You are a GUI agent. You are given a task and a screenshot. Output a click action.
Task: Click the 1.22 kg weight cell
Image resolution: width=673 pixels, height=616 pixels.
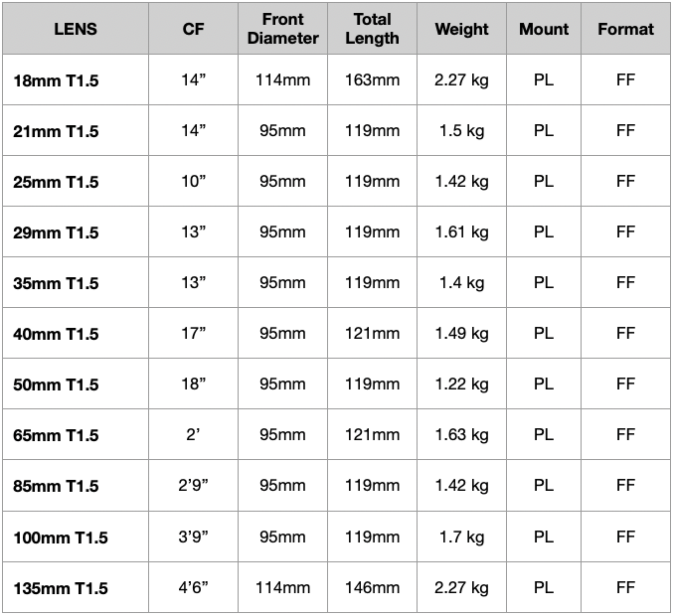click(x=461, y=384)
